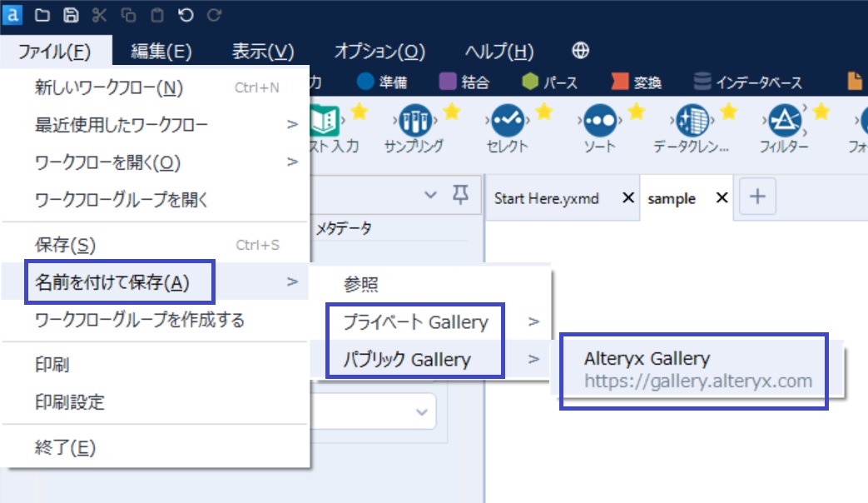Open the 変換 tool category
The height and width of the screenshot is (503, 868).
tap(636, 82)
